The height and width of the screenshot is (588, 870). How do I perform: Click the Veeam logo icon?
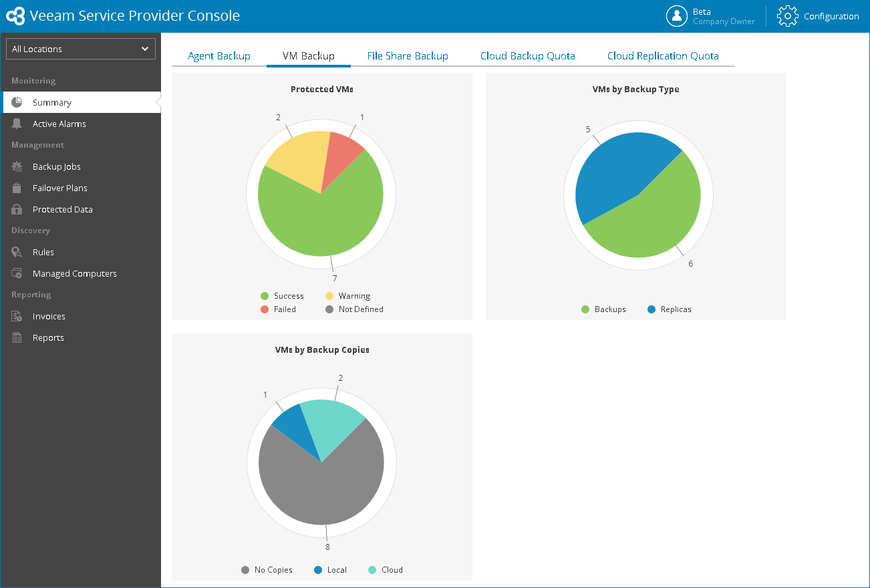pos(15,15)
